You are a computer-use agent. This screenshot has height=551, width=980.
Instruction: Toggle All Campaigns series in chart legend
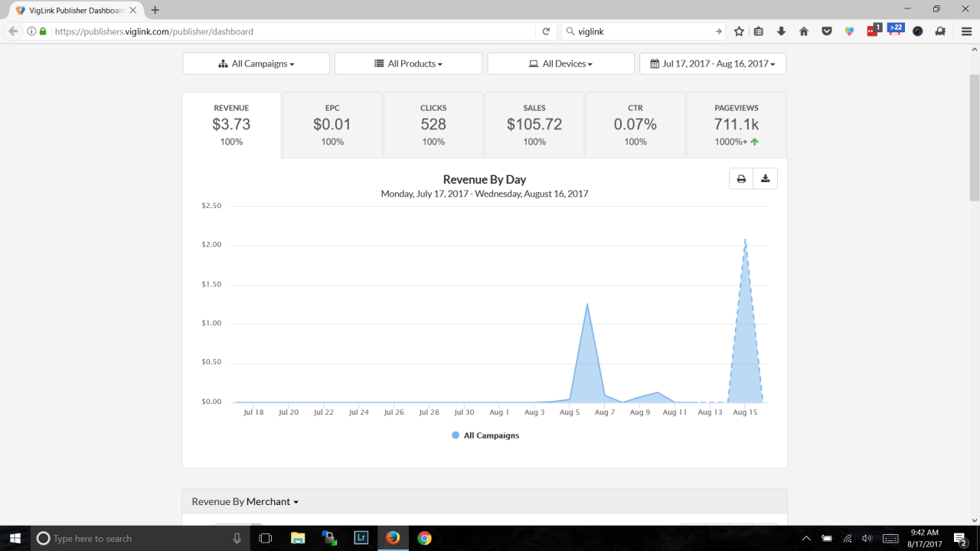[485, 435]
